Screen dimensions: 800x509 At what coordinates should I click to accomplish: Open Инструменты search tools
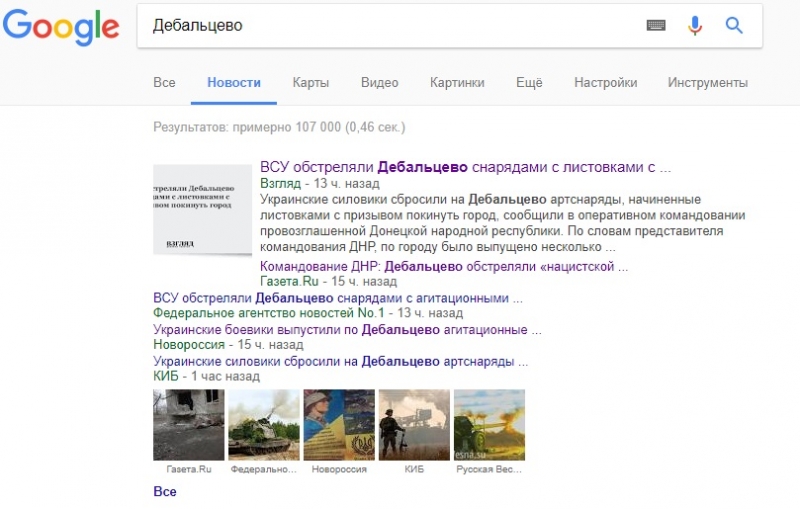pyautogui.click(x=707, y=83)
